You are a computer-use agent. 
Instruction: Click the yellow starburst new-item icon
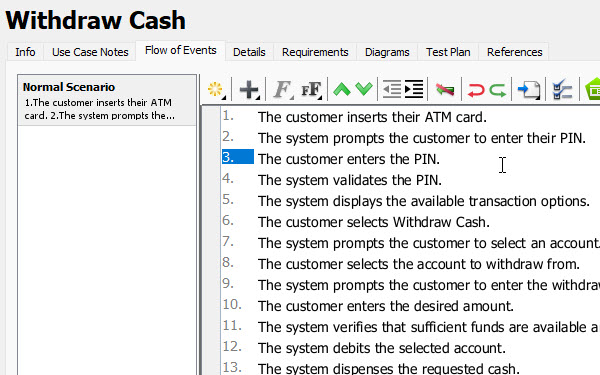[215, 90]
